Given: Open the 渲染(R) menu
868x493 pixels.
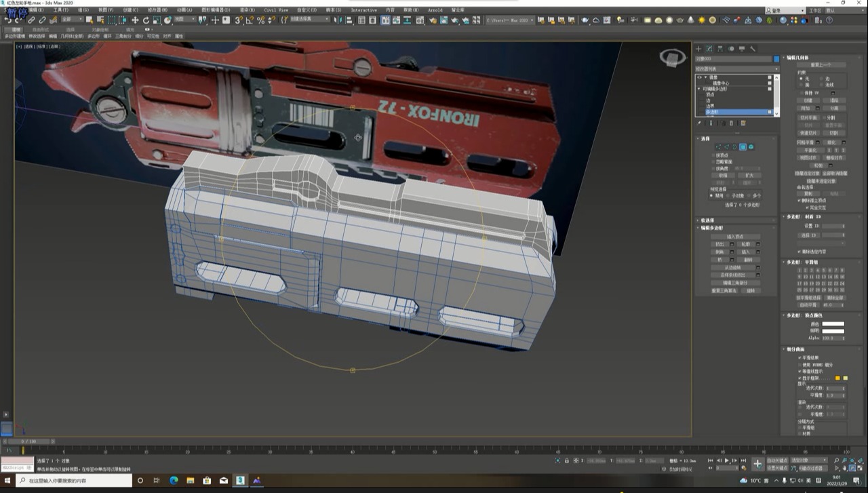Looking at the screenshot, I should [x=248, y=10].
